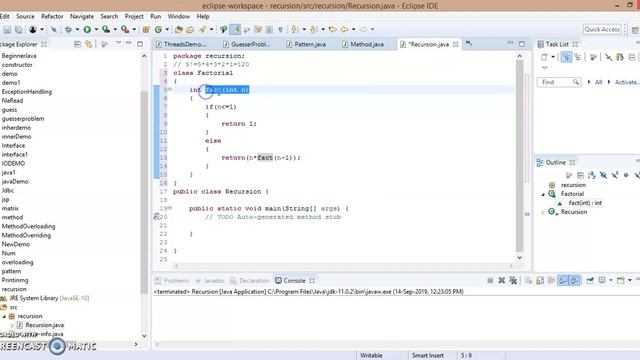640x360 pixels.
Task: Switch to Pattern.java editor tab
Action: 306,44
